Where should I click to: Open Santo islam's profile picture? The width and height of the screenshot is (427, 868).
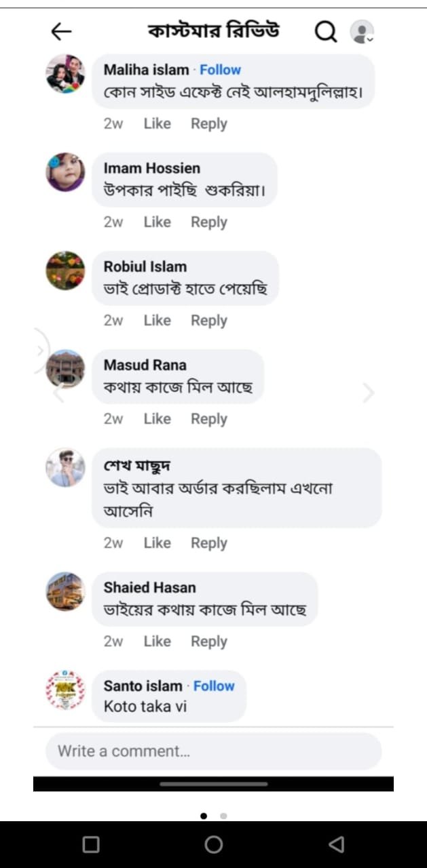[x=65, y=690]
